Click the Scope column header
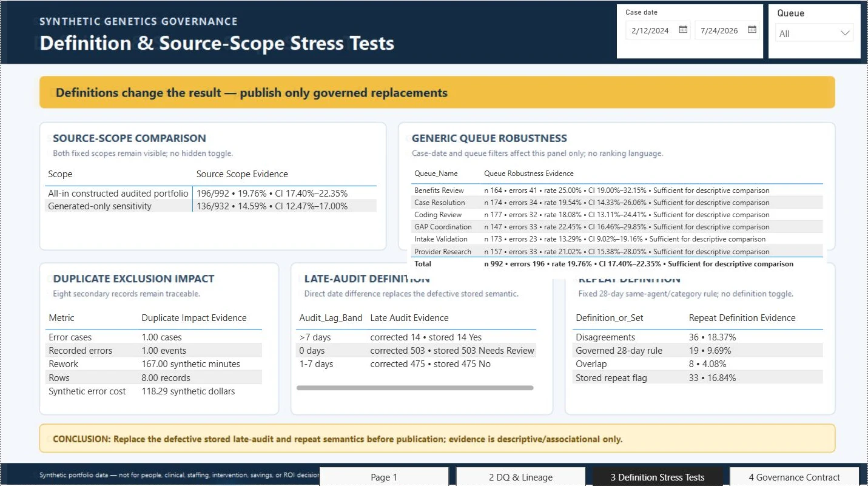The width and height of the screenshot is (868, 486). (x=60, y=174)
